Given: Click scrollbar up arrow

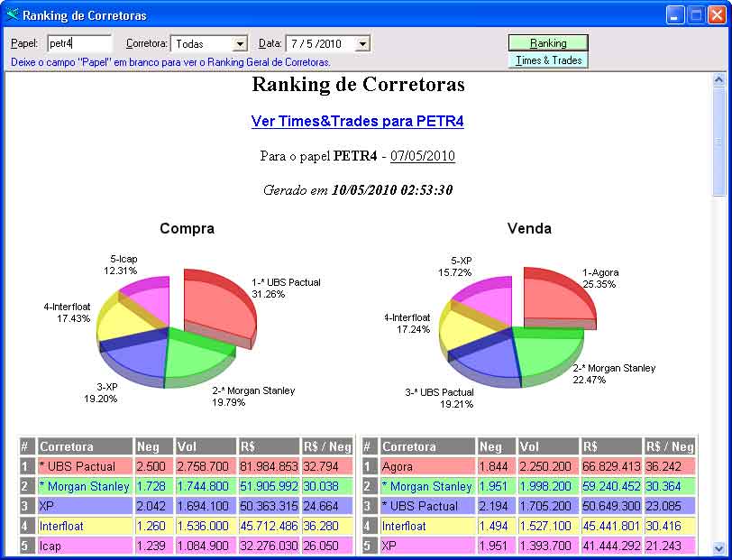Looking at the screenshot, I should [x=718, y=80].
